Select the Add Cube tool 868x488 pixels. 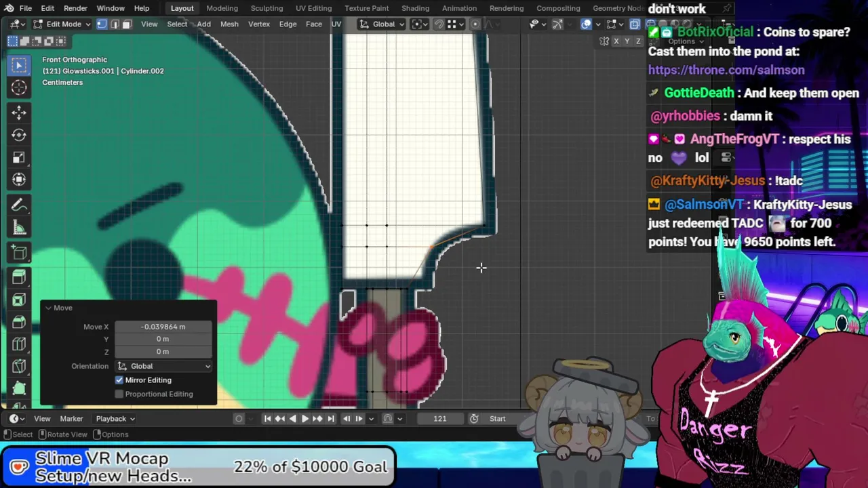[19, 253]
